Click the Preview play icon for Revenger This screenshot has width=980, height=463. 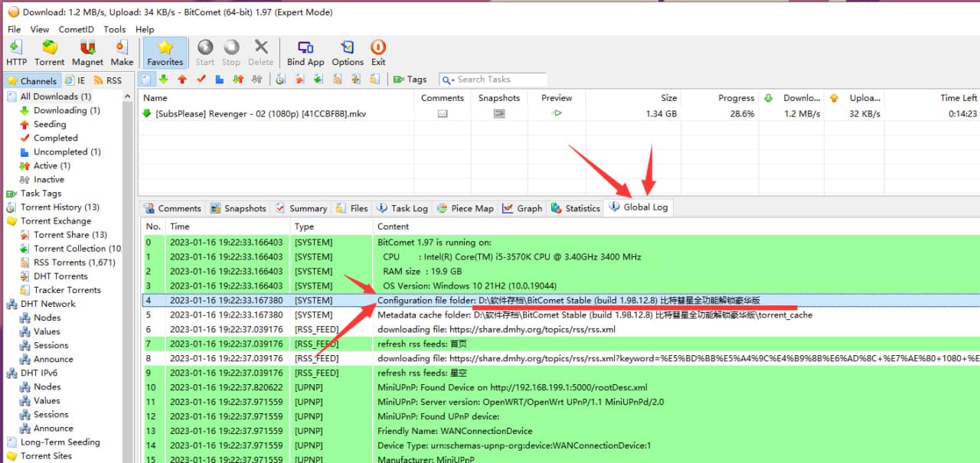557,113
